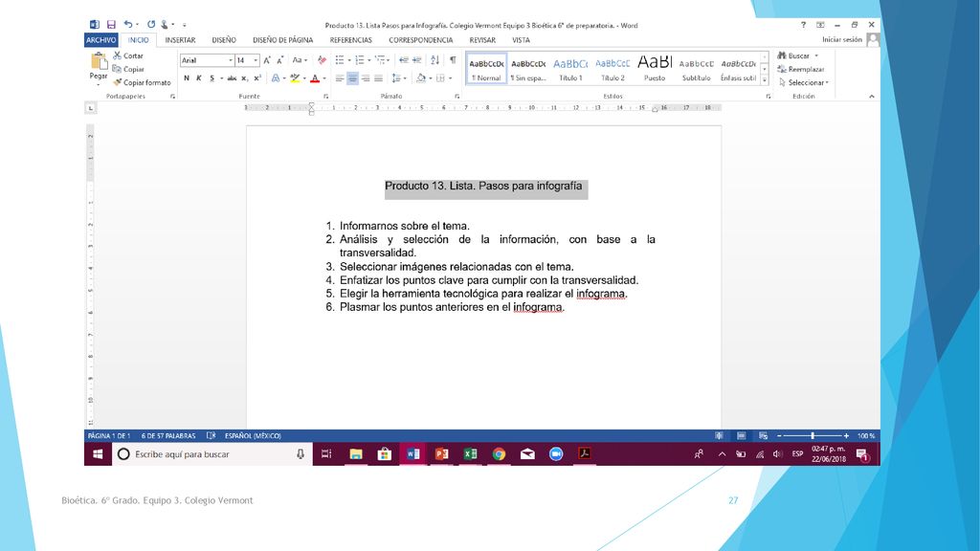Toggle show paragraph marks (¶)
This screenshot has height=551, width=980.
453,60
